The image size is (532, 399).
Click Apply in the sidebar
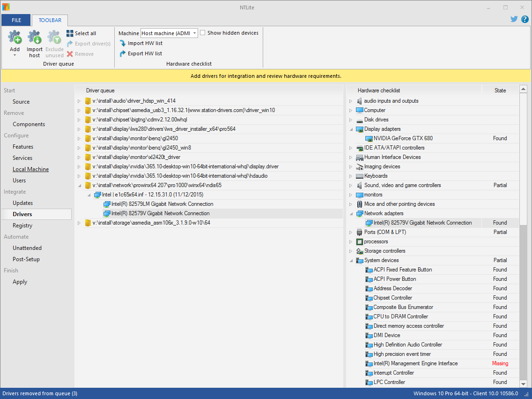pos(20,282)
